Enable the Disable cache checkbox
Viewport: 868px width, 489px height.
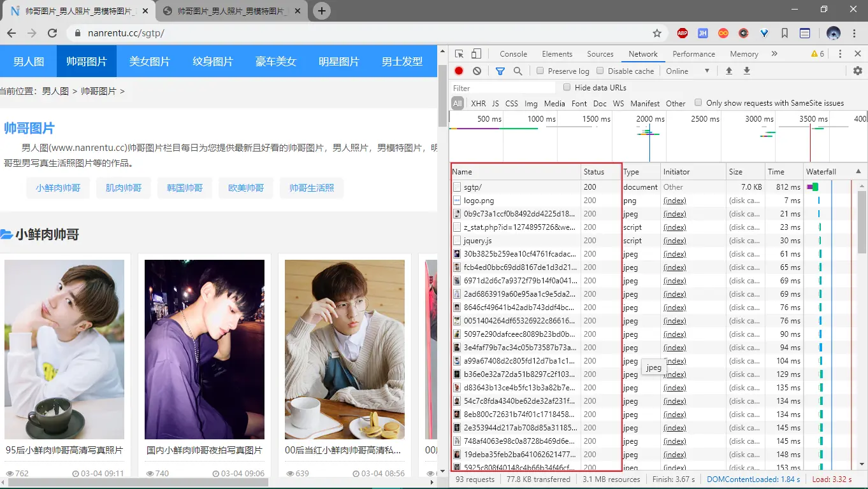click(x=600, y=71)
